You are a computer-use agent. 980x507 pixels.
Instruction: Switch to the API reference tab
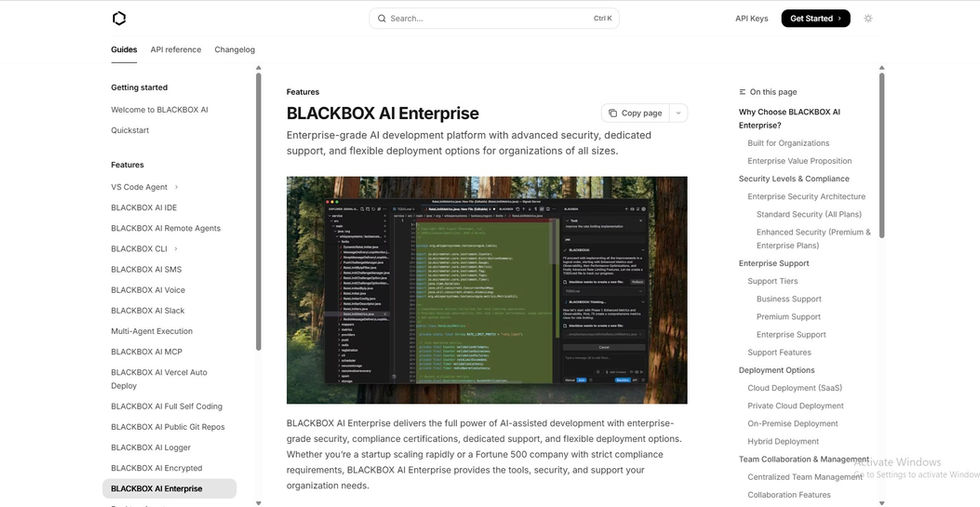pyautogui.click(x=176, y=49)
